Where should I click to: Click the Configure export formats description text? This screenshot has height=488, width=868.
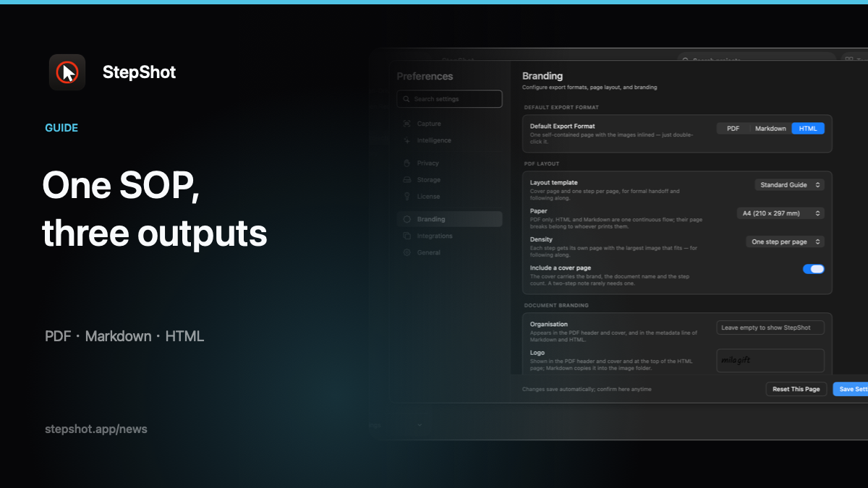pos(590,87)
